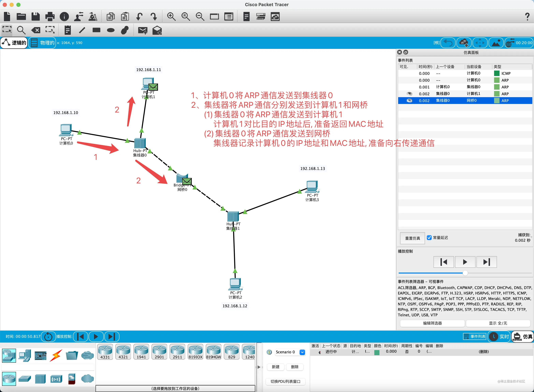Select the Hubs device subcategory
Viewport: 534px width, 392px height.
click(40, 379)
